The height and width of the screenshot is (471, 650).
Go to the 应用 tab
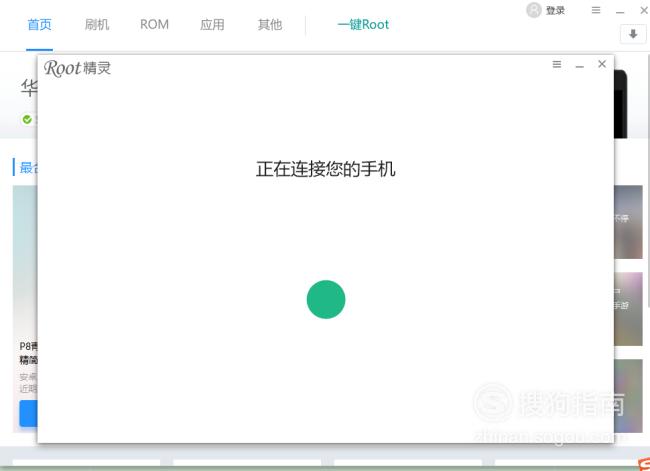click(x=212, y=24)
